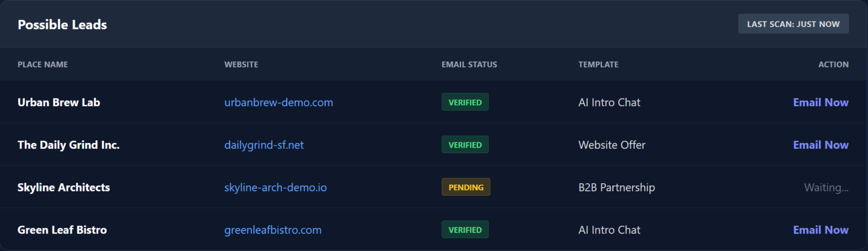Select The Daily Grind Inc. place name

click(x=68, y=145)
